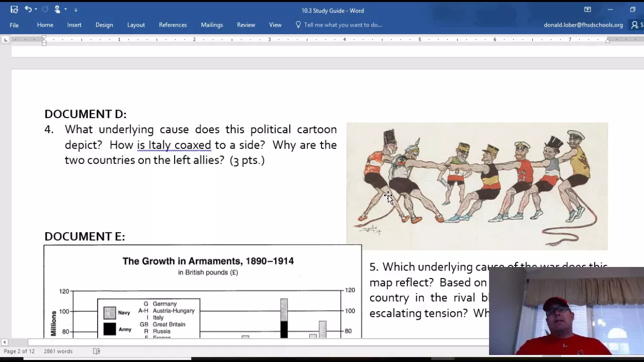Open the donald.lober account name
644x362 pixels.
coord(583,25)
